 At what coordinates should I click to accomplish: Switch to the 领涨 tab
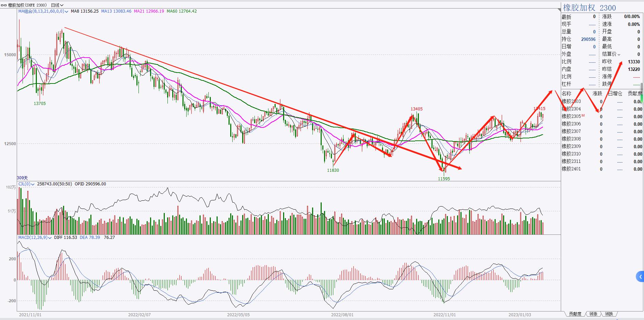click(593, 314)
